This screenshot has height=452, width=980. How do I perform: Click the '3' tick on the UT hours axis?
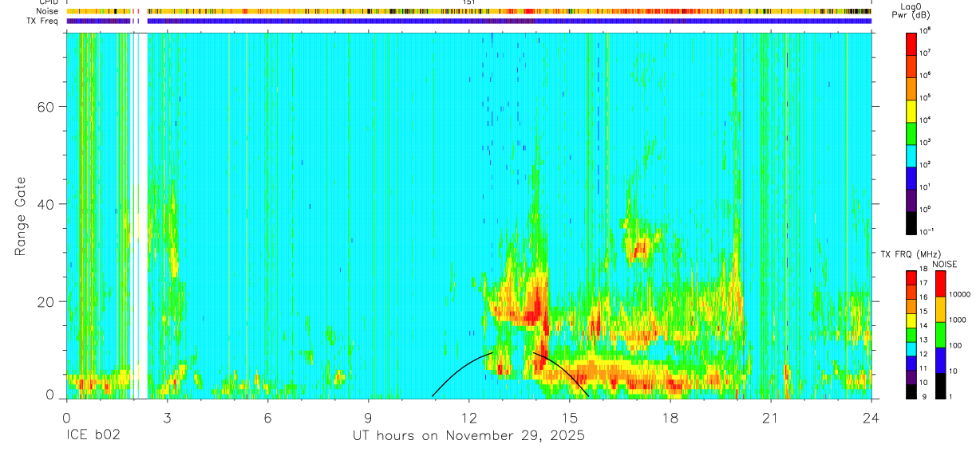click(x=167, y=416)
